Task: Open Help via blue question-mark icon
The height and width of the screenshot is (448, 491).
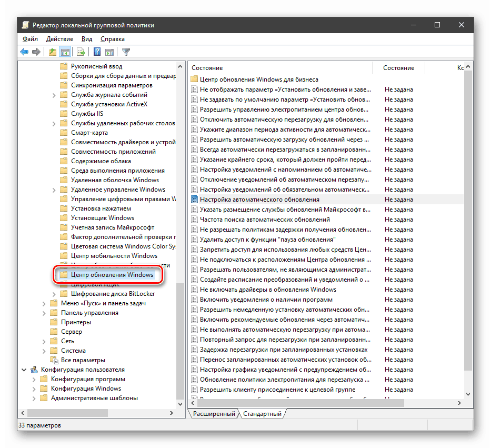Action: click(97, 52)
